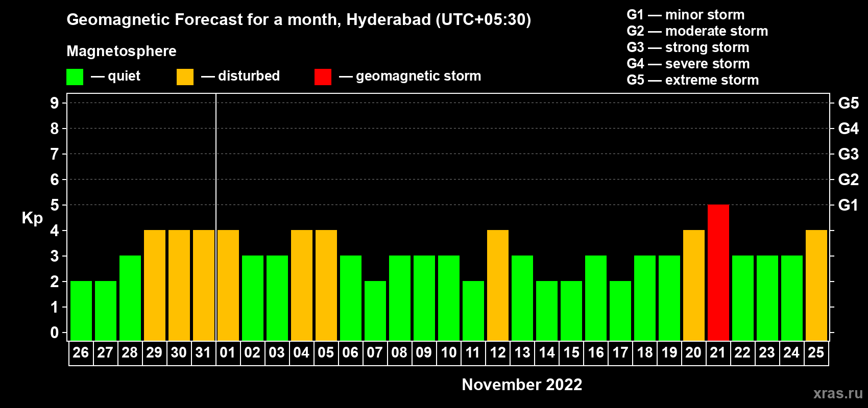Select the red storm bar for day 21
Viewport: 868px width, 408px height.
point(718,272)
